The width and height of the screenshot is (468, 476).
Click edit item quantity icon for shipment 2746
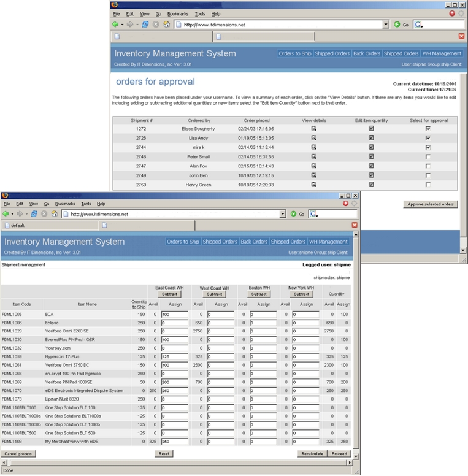(371, 157)
